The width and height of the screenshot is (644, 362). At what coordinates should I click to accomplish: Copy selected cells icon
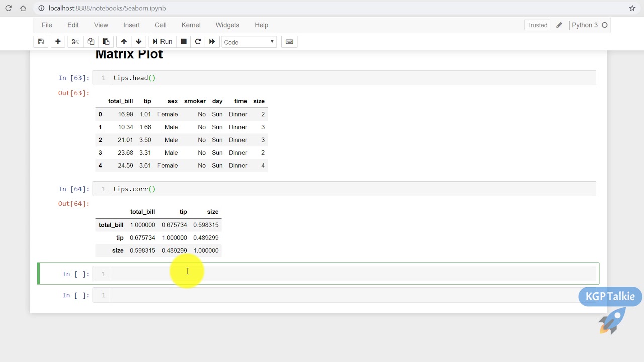pos(91,42)
